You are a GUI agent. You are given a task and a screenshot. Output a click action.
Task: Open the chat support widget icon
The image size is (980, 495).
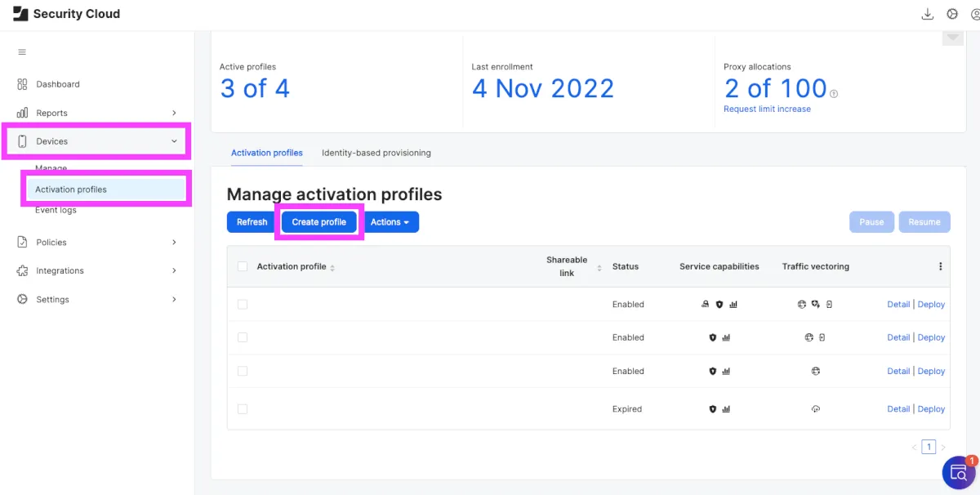click(958, 473)
